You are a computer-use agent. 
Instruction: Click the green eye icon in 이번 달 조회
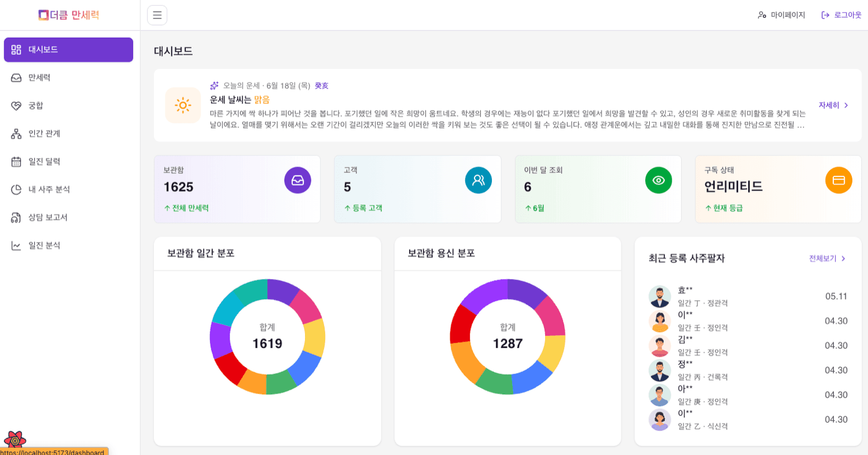coord(659,180)
